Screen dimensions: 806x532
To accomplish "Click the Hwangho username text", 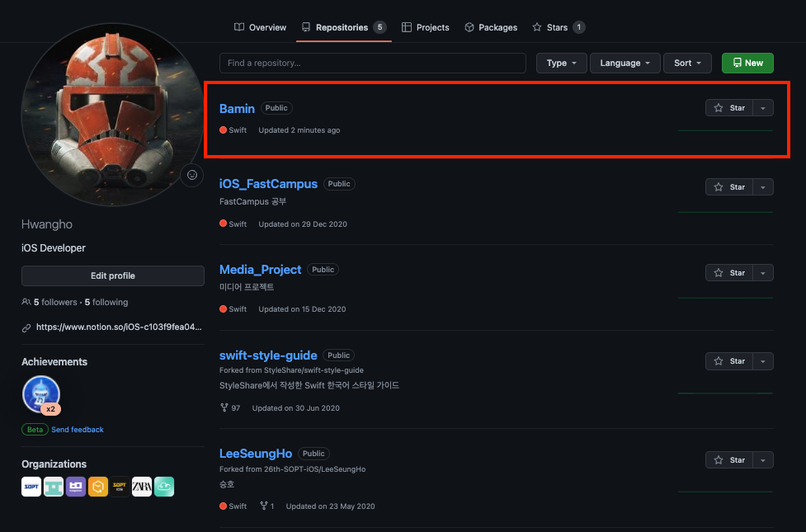I will coord(47,224).
